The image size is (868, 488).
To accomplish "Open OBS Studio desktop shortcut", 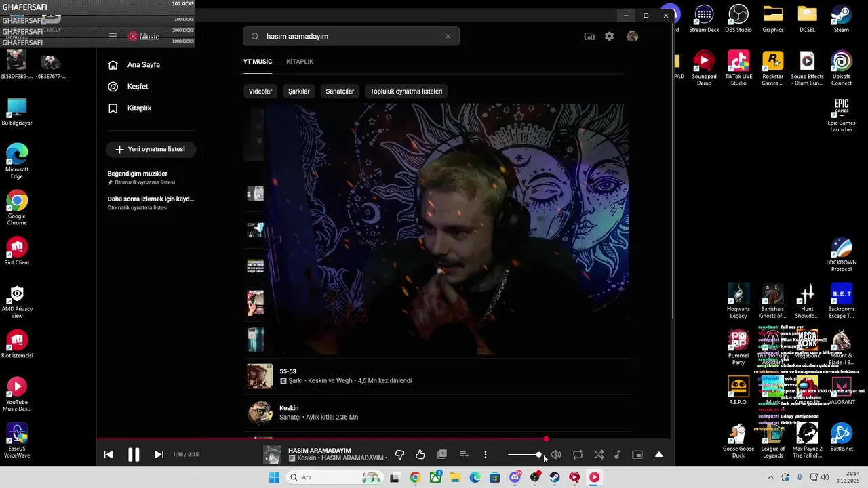I will tap(738, 19).
